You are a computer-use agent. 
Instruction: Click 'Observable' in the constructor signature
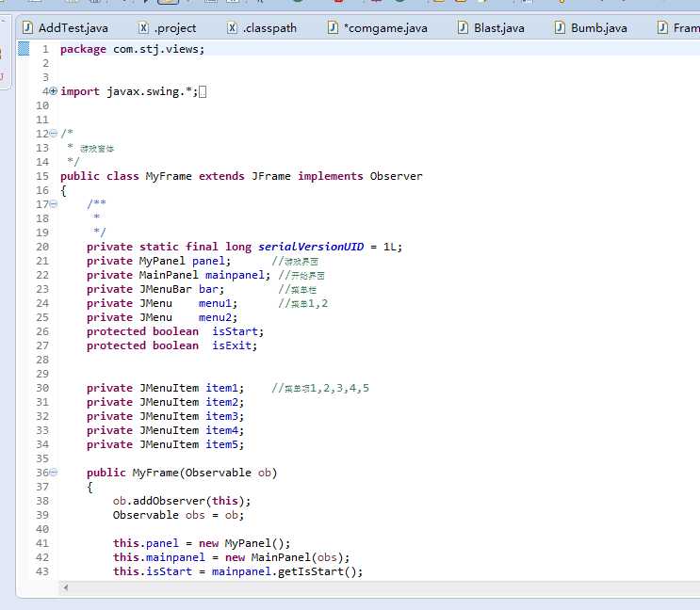pyautogui.click(x=218, y=473)
